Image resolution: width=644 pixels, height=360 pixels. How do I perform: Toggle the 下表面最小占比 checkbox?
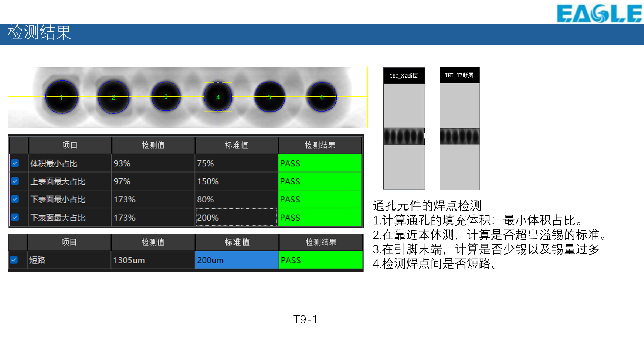click(x=15, y=199)
